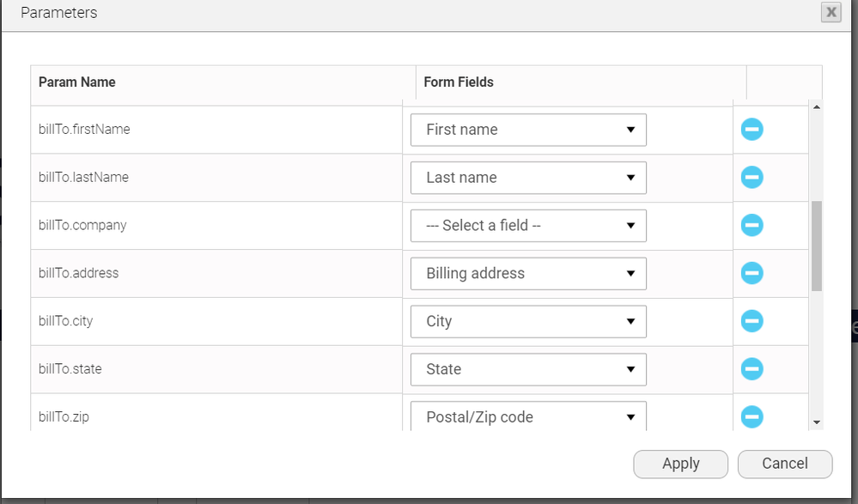Open the Last name field dropdown
Screen dimensions: 858x504
click(527, 177)
